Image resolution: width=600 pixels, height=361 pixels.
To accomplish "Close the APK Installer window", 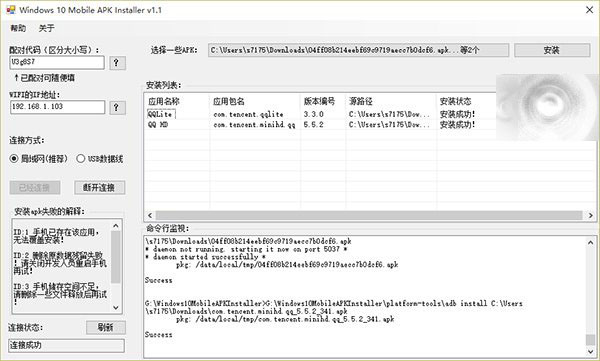I will 589,10.
